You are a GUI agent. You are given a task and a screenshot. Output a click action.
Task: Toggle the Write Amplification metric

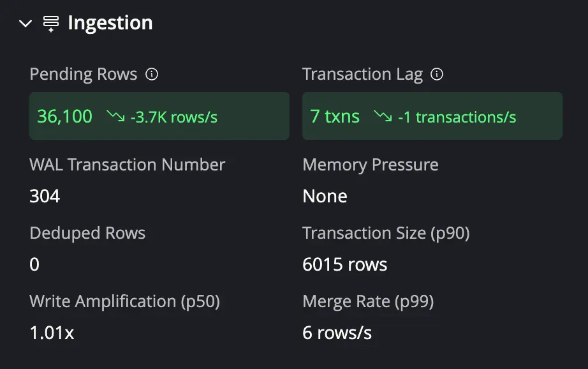pyautogui.click(x=124, y=301)
